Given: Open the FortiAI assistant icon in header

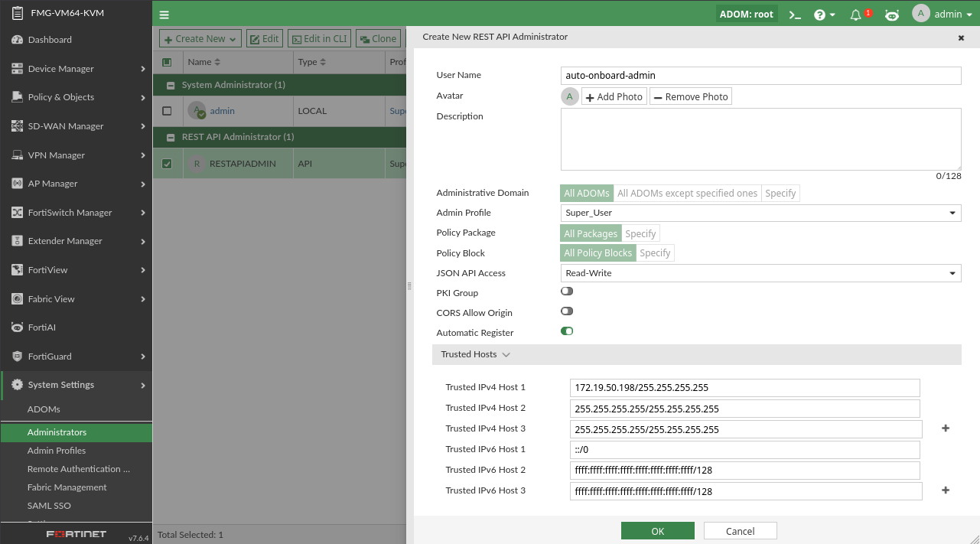Looking at the screenshot, I should [x=891, y=15].
